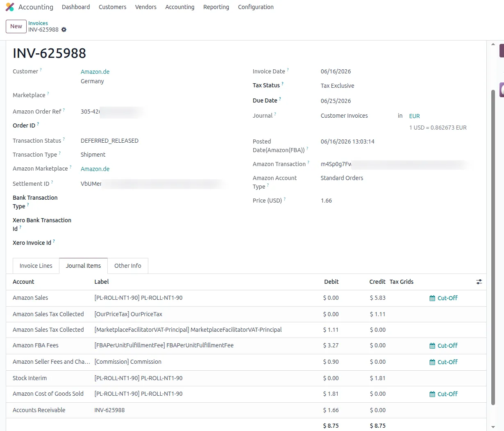The height and width of the screenshot is (431, 504).
Task: Open the Customers menu
Action: (x=113, y=7)
